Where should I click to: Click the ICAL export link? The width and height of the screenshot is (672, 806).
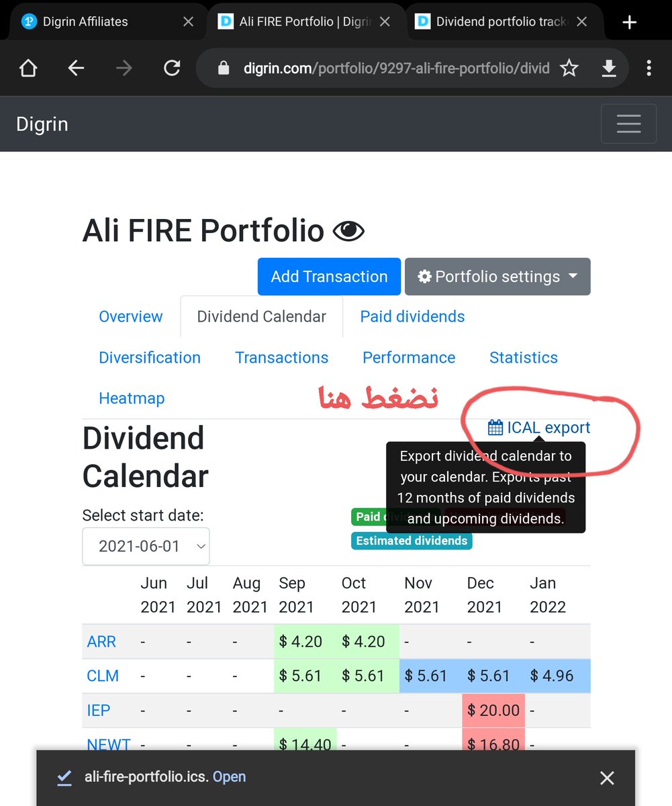tap(539, 428)
